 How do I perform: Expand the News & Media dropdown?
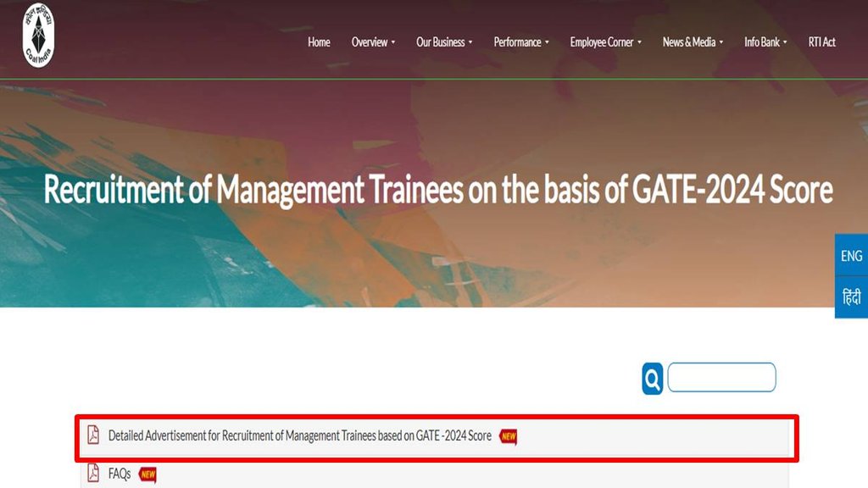tap(690, 42)
